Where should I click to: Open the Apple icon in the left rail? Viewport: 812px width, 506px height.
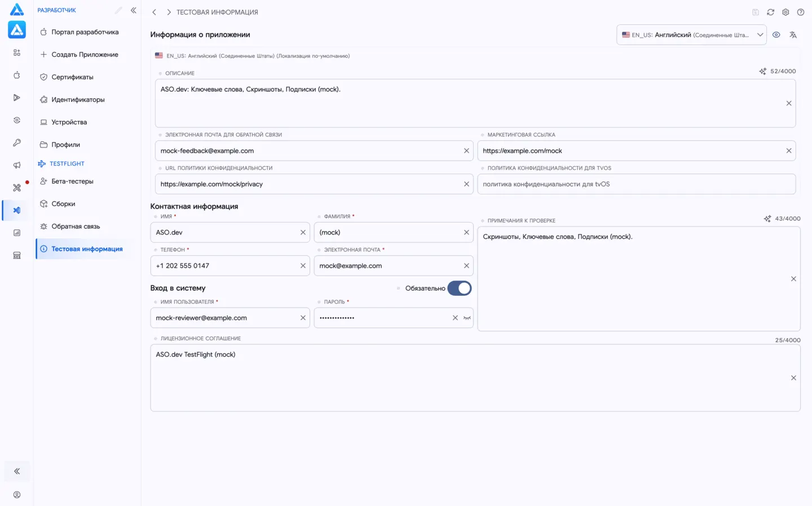pos(17,75)
